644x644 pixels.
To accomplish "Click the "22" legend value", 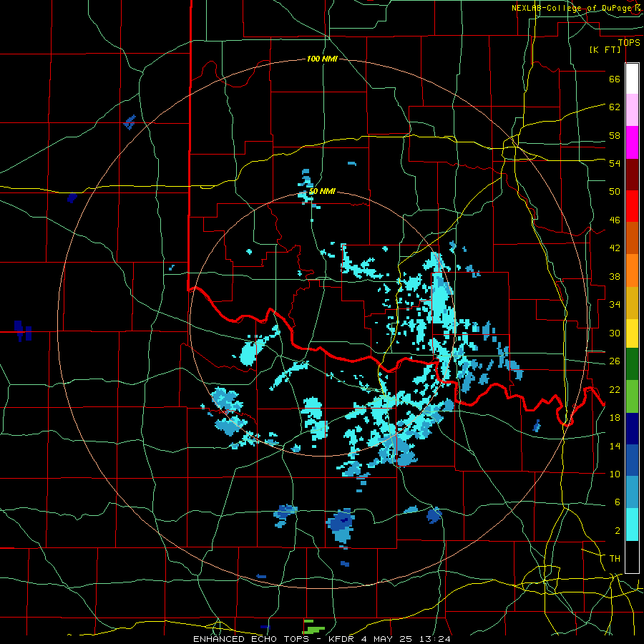I will click(x=615, y=389).
